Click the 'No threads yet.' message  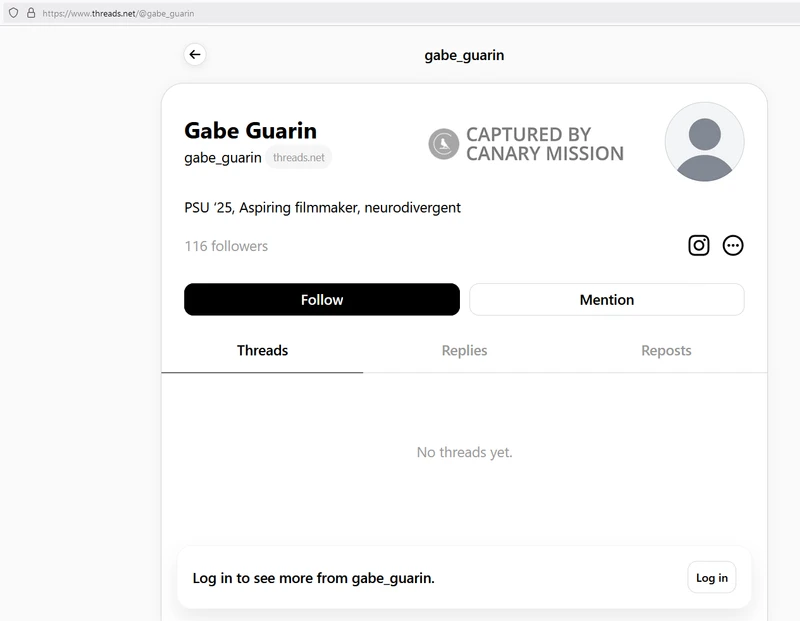click(x=464, y=452)
